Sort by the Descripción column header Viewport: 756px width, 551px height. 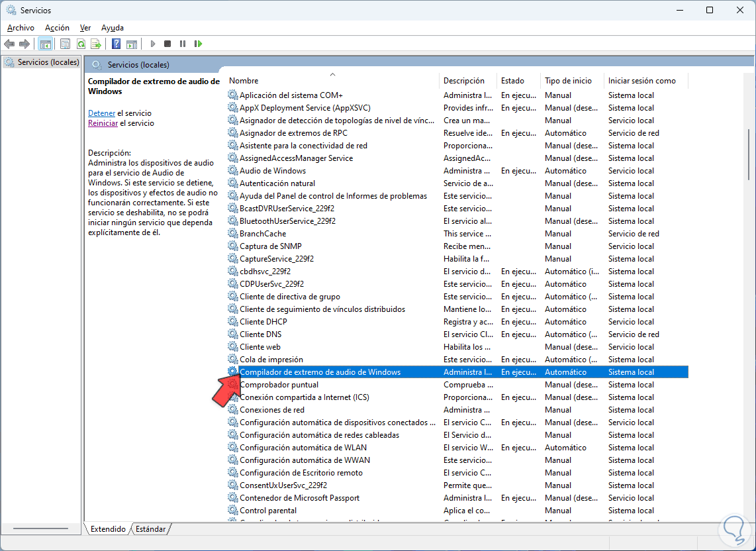pos(467,81)
